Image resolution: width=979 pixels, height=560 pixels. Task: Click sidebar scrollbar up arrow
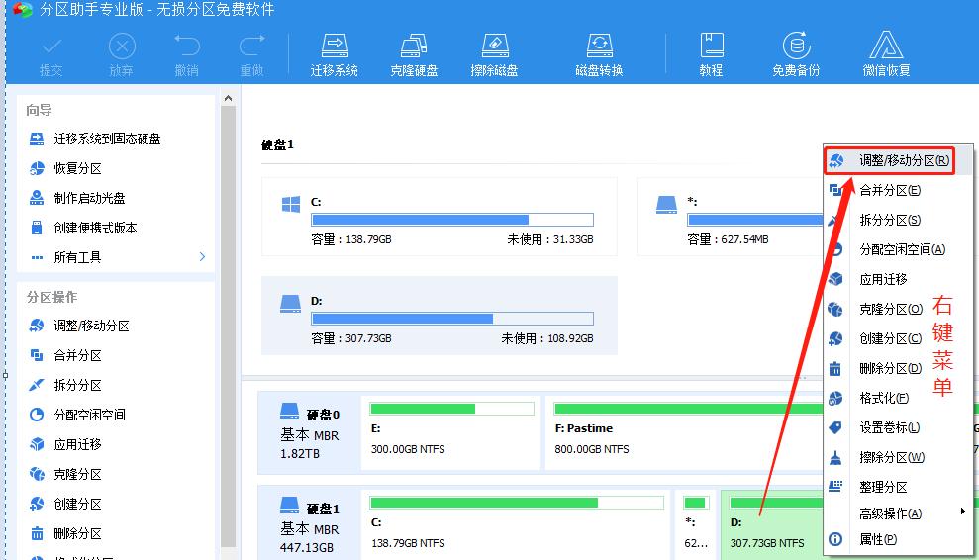[x=228, y=98]
